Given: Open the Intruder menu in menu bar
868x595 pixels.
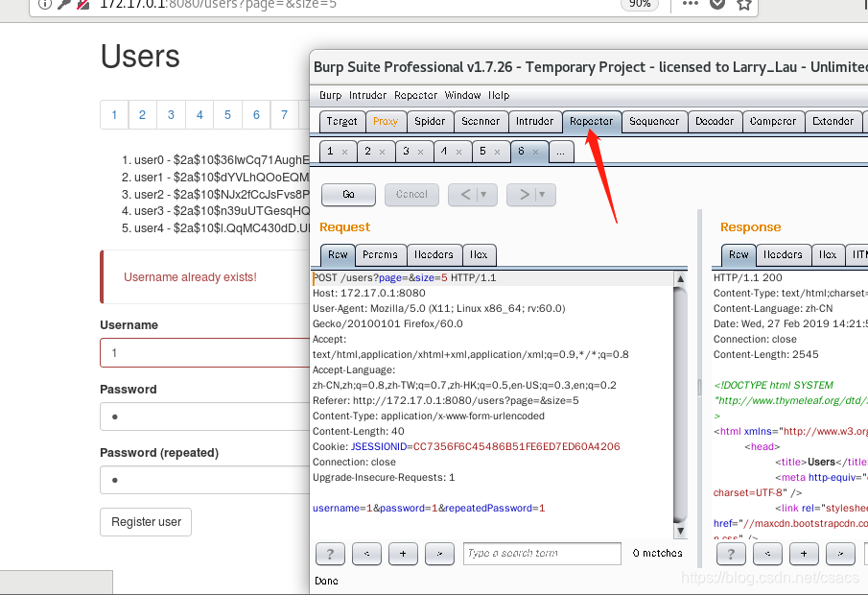Looking at the screenshot, I should 367,95.
